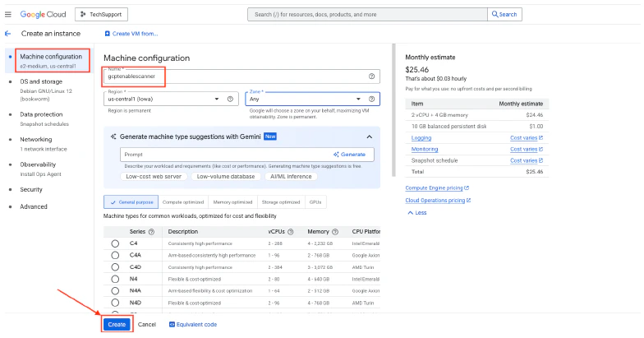
Task: Select the N4D series radio button
Action: tap(115, 303)
